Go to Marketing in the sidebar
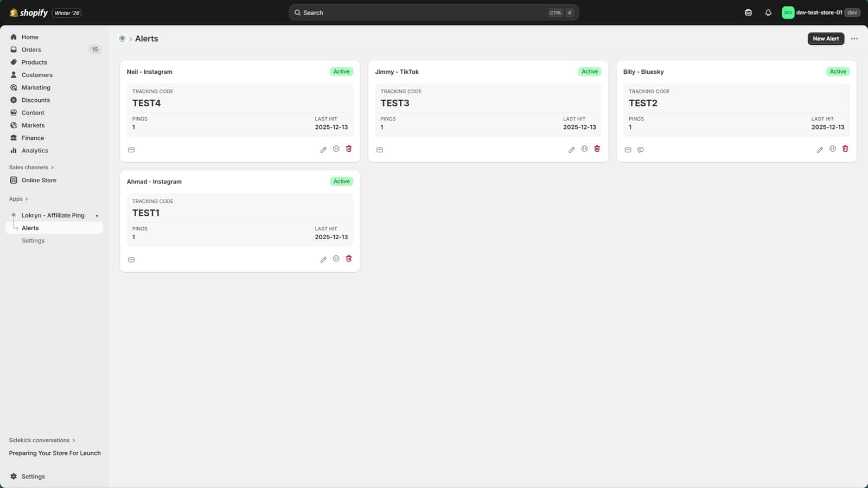 [x=36, y=87]
